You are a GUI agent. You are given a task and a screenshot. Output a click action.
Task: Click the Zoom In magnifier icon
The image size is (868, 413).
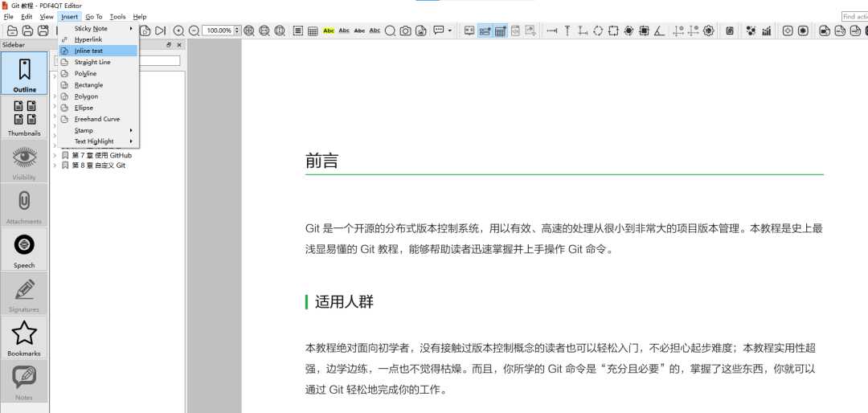click(178, 31)
